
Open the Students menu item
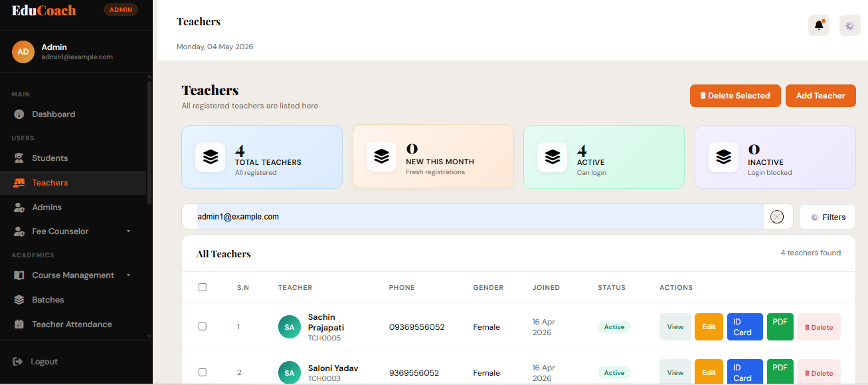coord(73,158)
